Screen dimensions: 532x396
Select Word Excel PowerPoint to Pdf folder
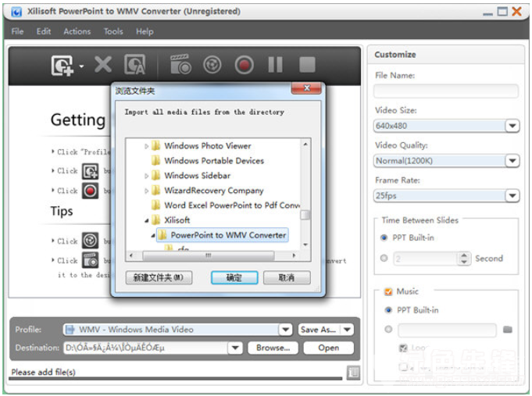(232, 205)
